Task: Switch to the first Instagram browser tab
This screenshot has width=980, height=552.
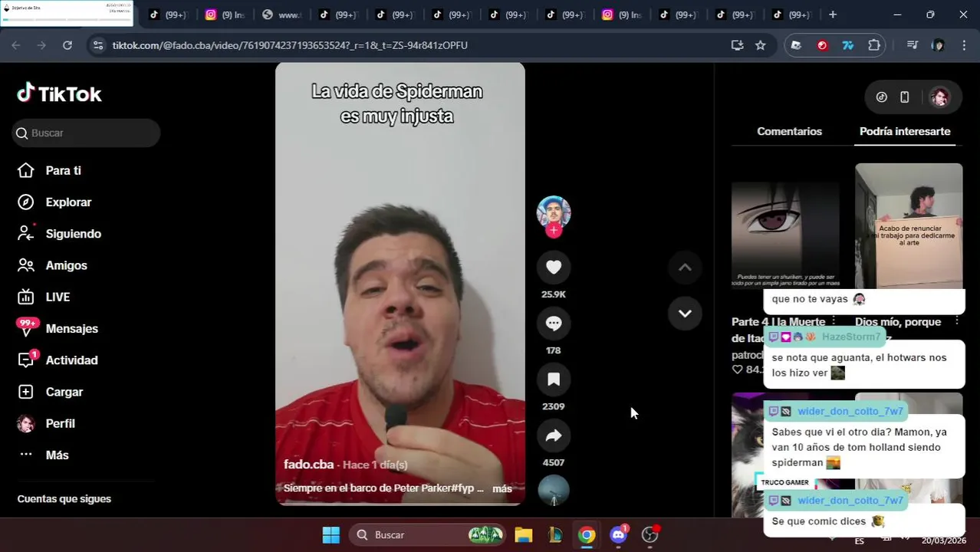Action: (225, 15)
